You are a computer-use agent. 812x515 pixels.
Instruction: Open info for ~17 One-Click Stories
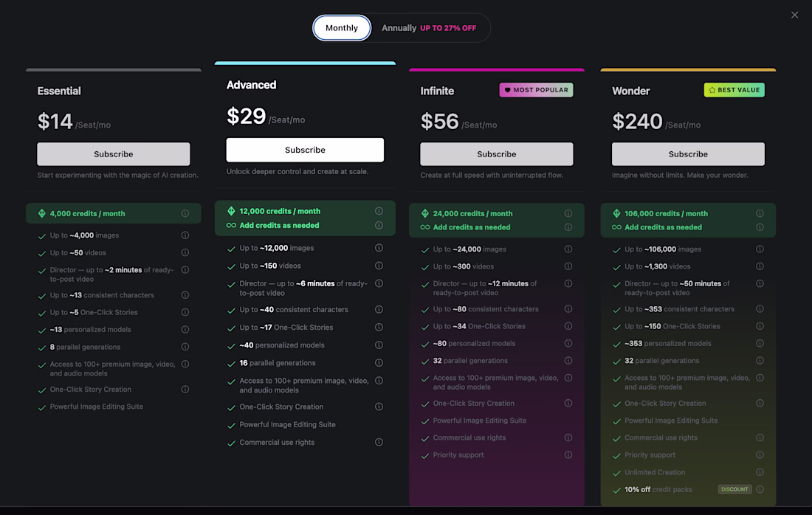[x=379, y=327]
